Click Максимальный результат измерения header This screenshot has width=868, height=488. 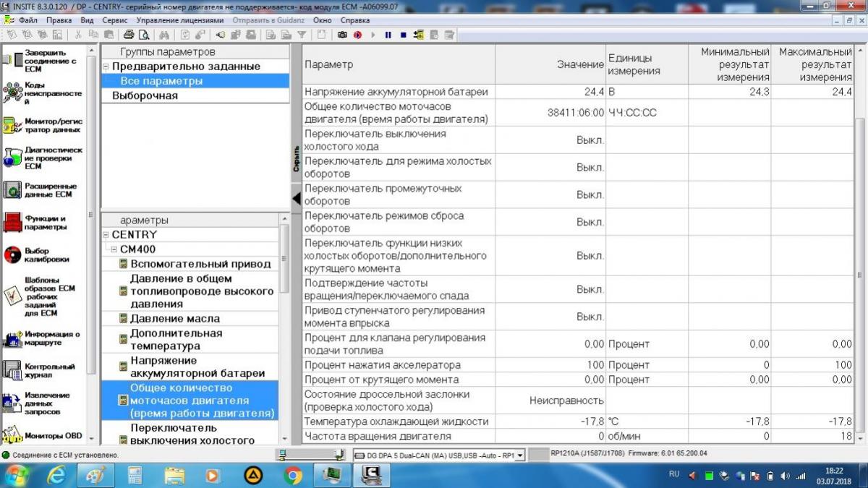(x=812, y=64)
